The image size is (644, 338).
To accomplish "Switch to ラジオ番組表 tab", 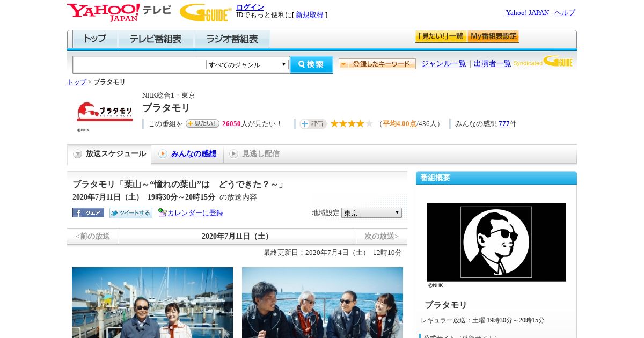I will click(232, 39).
